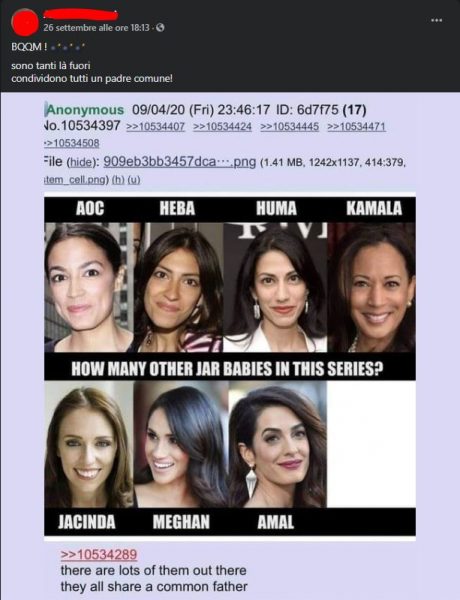Click the globe audience icon beside timestamp

click(x=161, y=28)
